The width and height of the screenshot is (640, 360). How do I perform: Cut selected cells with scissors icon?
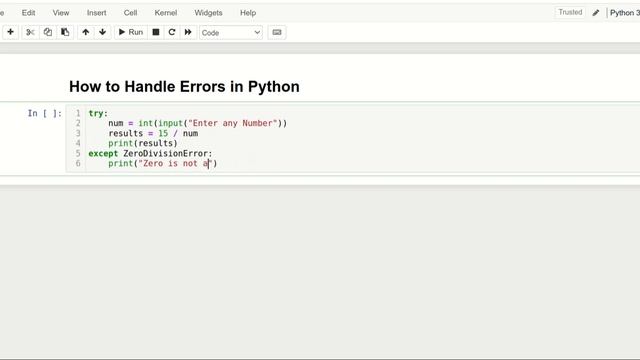pos(30,32)
